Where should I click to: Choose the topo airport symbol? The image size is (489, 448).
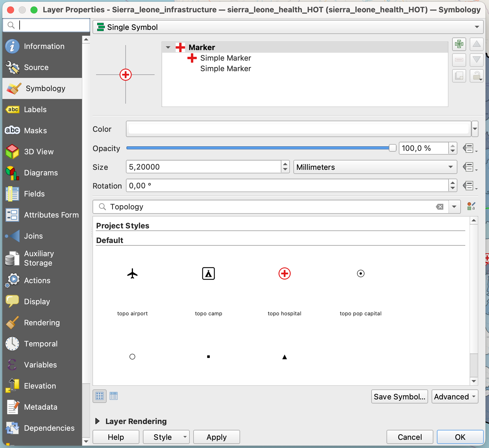[x=132, y=274]
